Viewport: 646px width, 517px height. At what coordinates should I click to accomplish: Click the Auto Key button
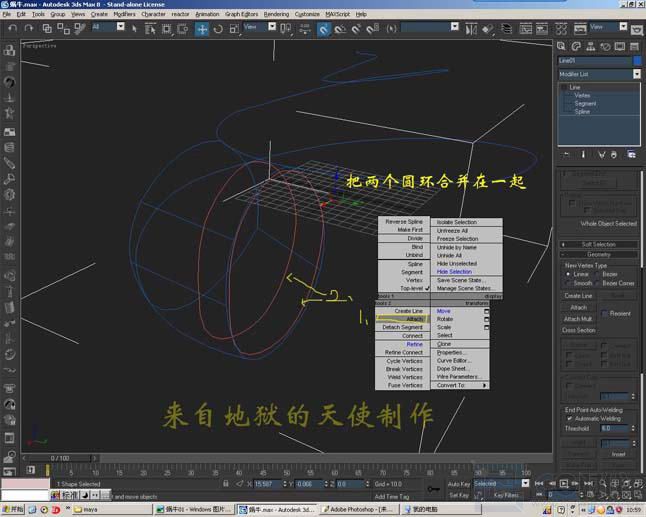[x=458, y=484]
